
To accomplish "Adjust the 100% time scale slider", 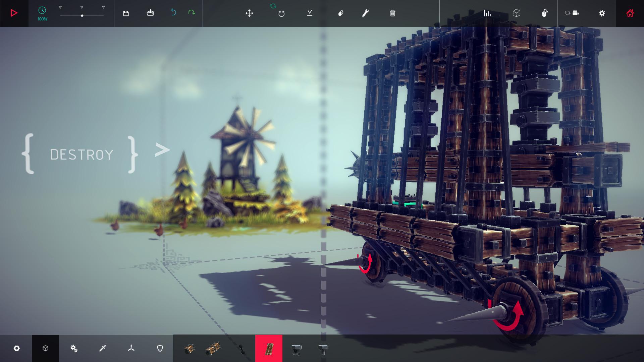I will point(82,15).
